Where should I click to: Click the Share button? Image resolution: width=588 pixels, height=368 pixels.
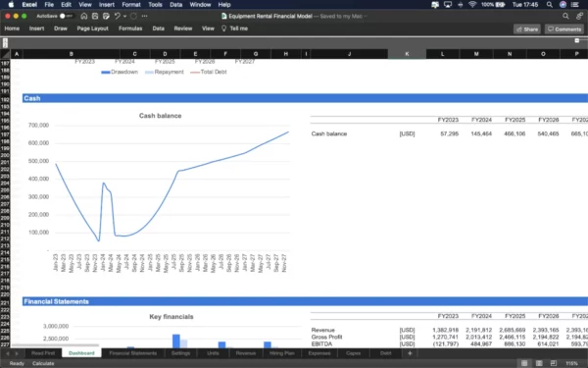(527, 29)
